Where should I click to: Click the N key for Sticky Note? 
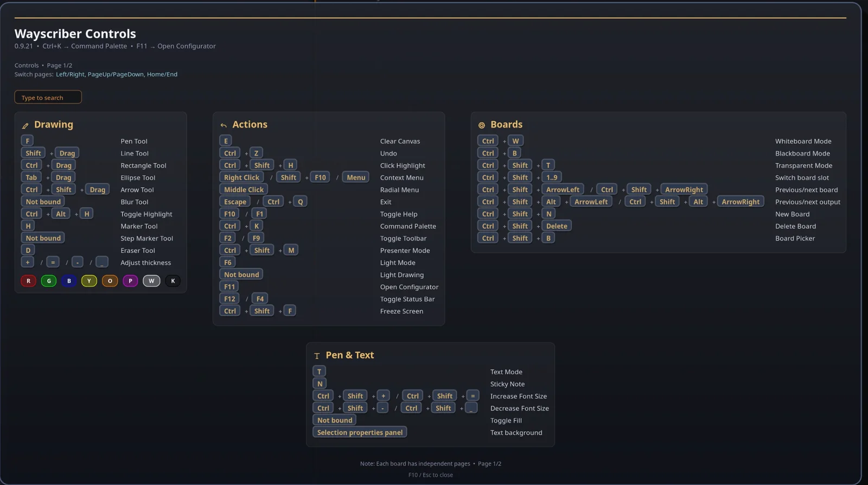[320, 384]
